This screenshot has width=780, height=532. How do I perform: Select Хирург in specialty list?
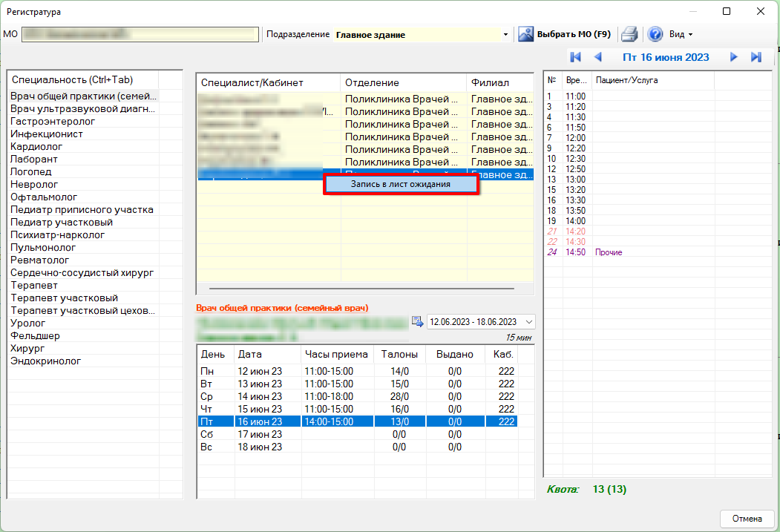(x=84, y=348)
